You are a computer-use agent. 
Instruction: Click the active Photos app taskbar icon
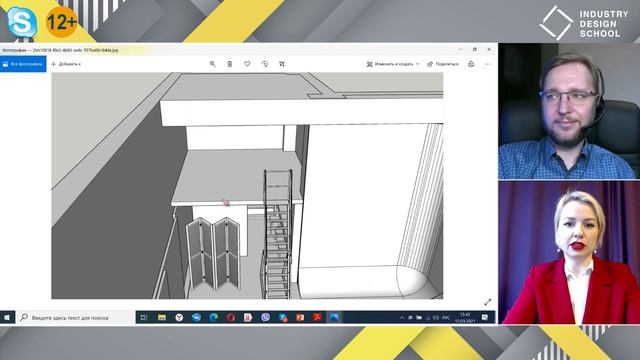click(x=334, y=317)
